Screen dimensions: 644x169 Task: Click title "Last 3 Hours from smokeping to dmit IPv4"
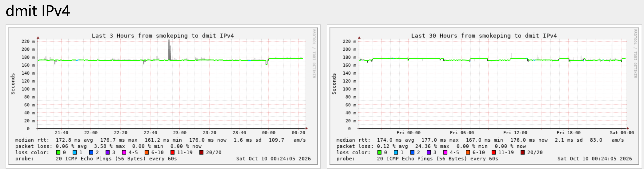point(163,36)
